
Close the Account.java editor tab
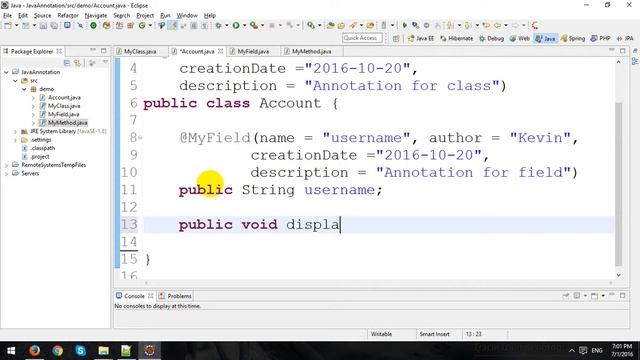[x=220, y=51]
